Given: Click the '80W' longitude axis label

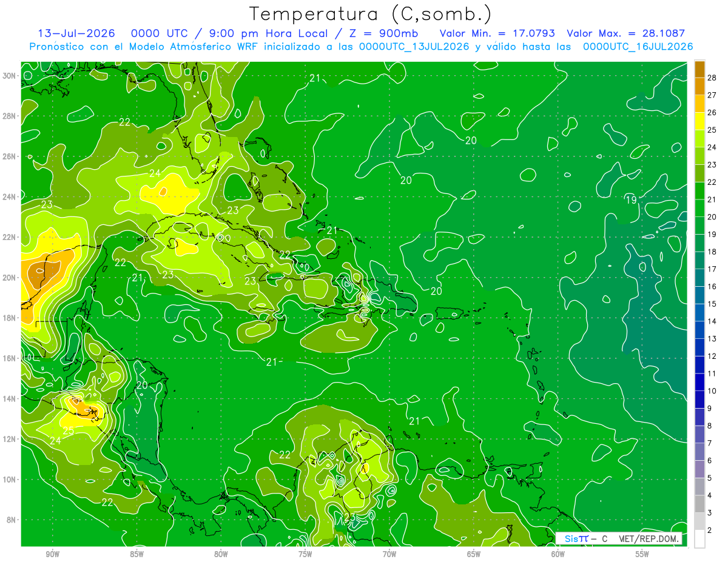Looking at the screenshot, I should pos(221,554).
